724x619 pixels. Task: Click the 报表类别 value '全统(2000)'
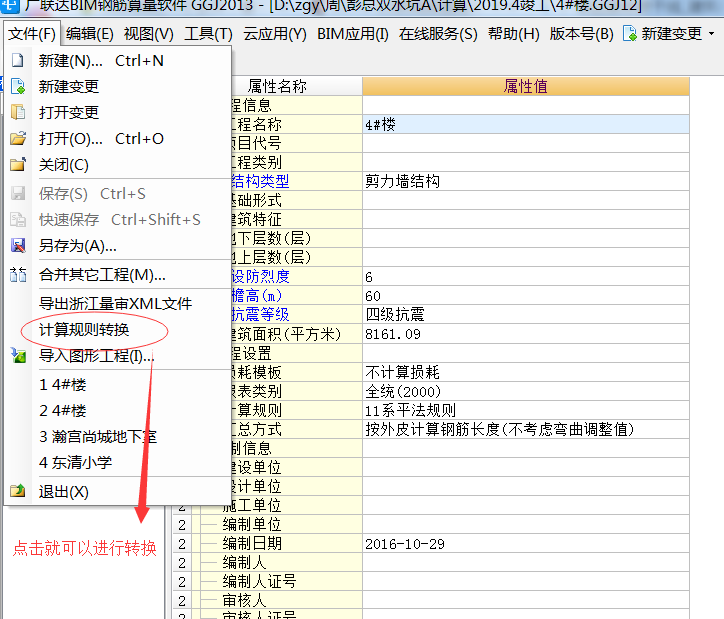525,391
